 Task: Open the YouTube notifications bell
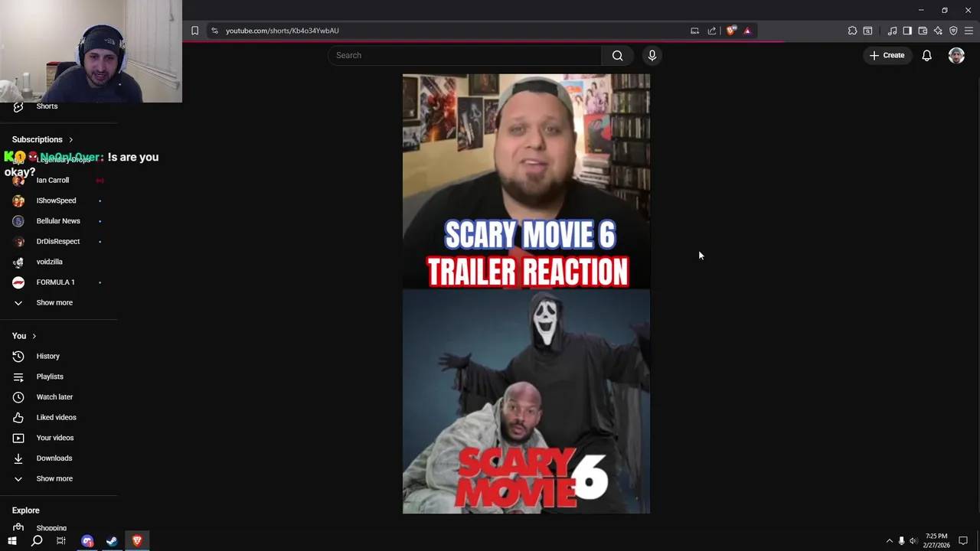926,55
